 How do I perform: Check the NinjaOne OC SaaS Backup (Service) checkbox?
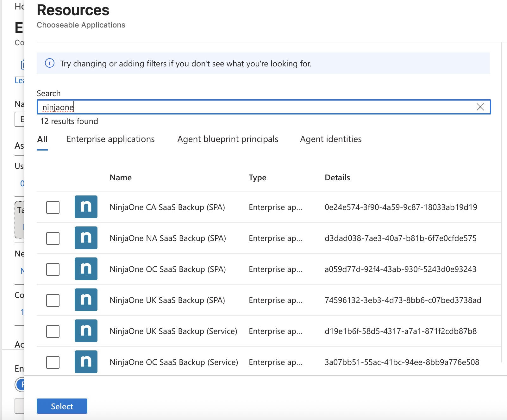pyautogui.click(x=53, y=362)
